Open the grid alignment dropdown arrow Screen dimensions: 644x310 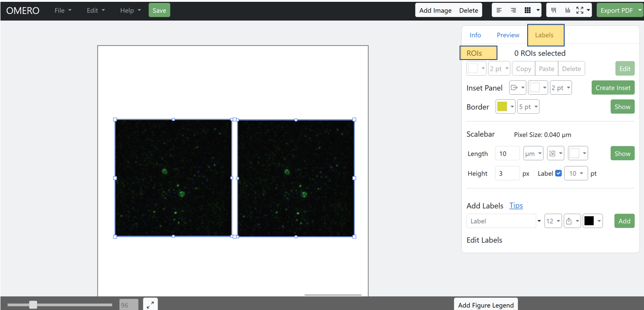click(x=538, y=10)
